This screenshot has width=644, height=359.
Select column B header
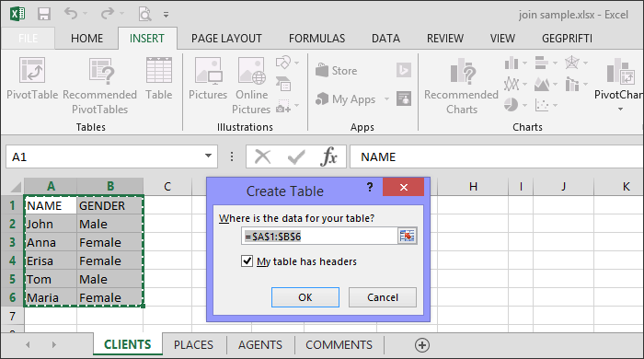(110, 187)
